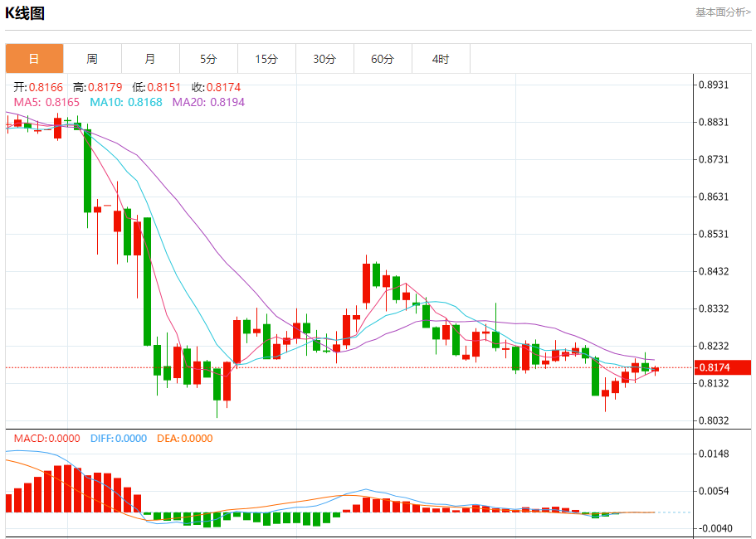Open the 4时 interval tab

coord(441,59)
